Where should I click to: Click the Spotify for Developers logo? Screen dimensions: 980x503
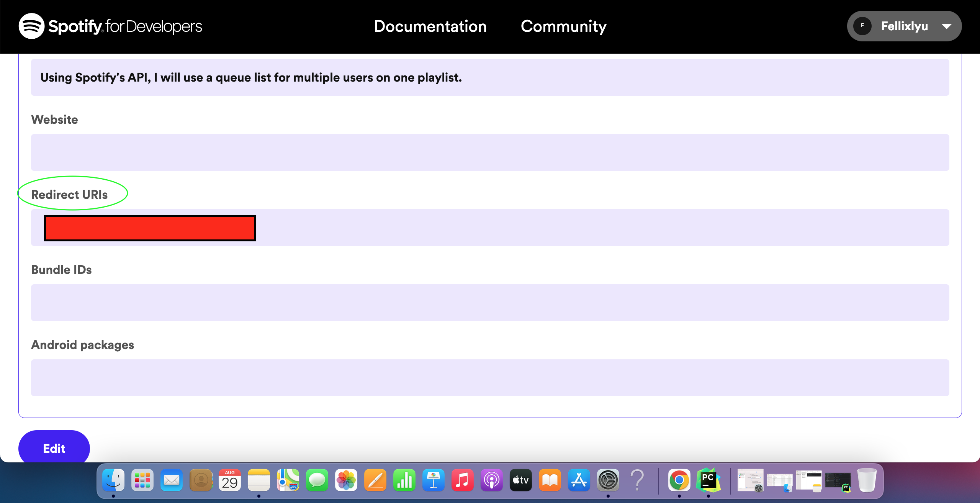(x=110, y=26)
